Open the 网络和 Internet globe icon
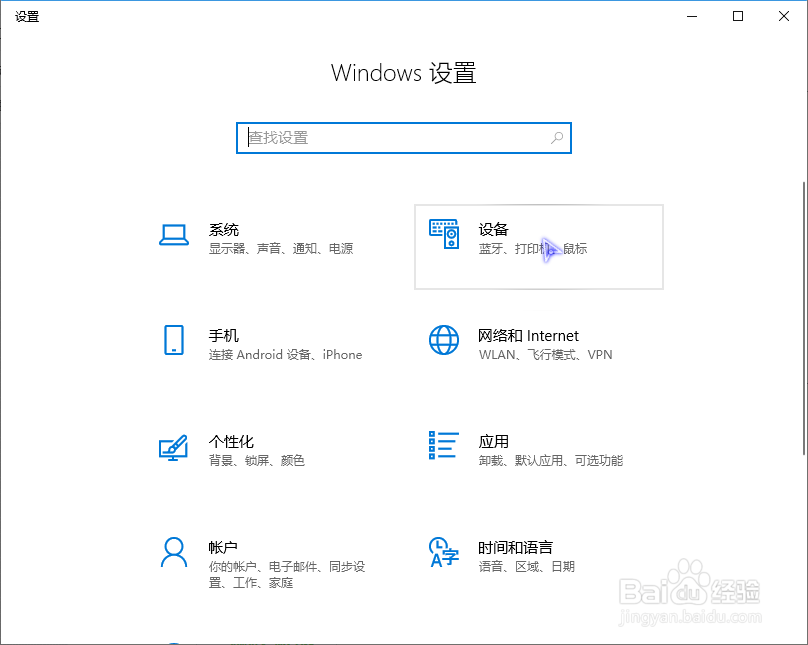The image size is (808, 645). click(x=444, y=340)
